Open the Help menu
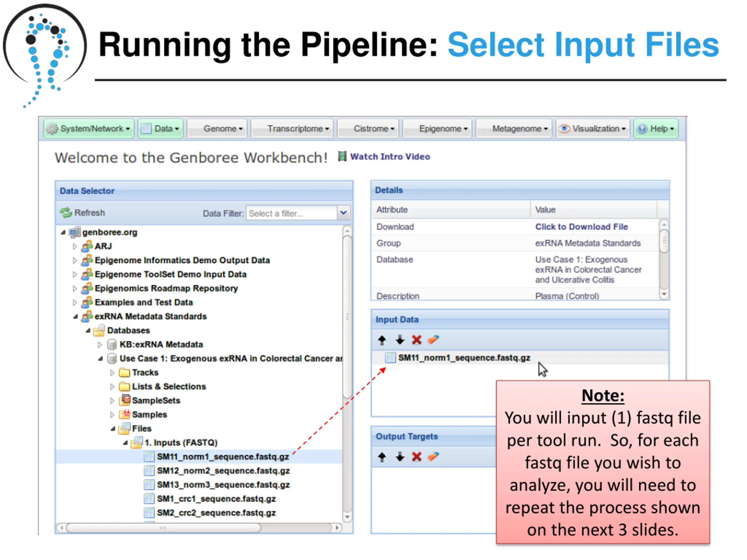This screenshot has height=560, width=747. coord(656,129)
